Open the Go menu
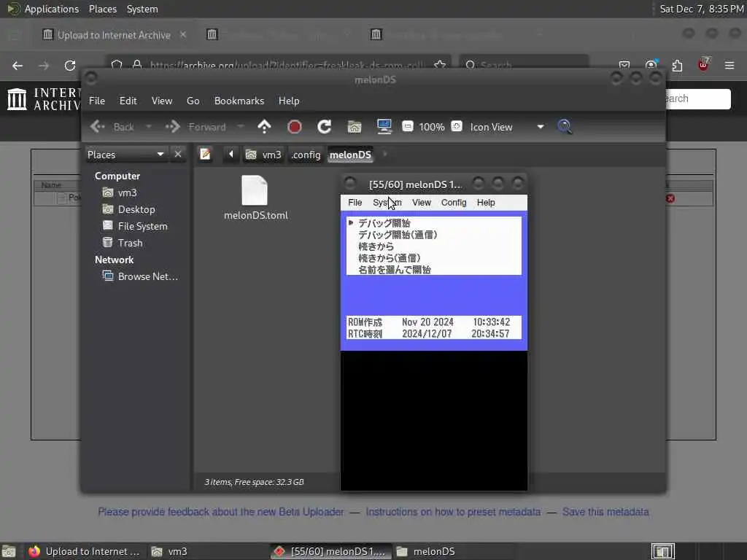The width and height of the screenshot is (747, 560). (193, 101)
